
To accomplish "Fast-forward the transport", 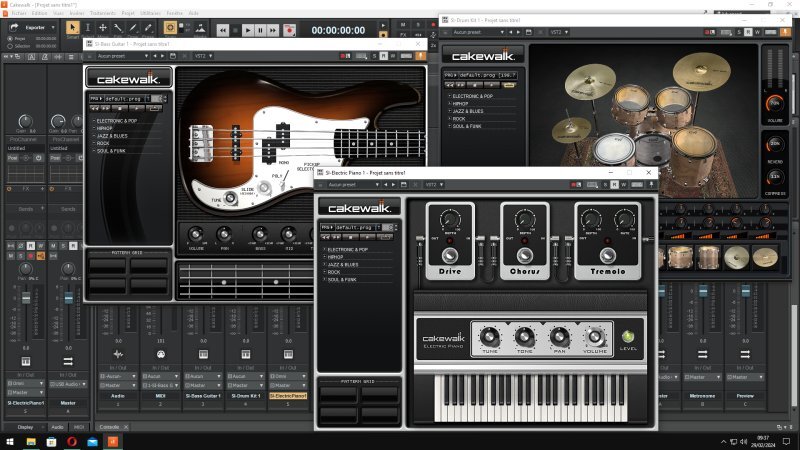I will (273, 31).
